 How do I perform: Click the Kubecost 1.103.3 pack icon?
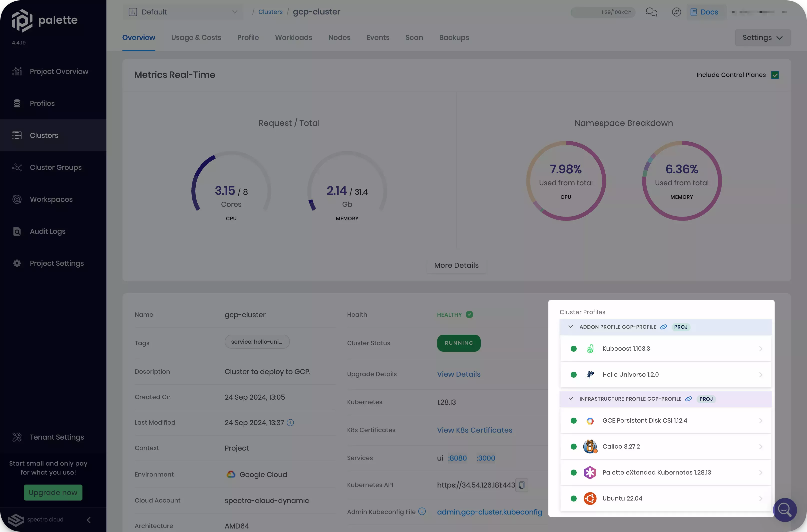pos(589,348)
